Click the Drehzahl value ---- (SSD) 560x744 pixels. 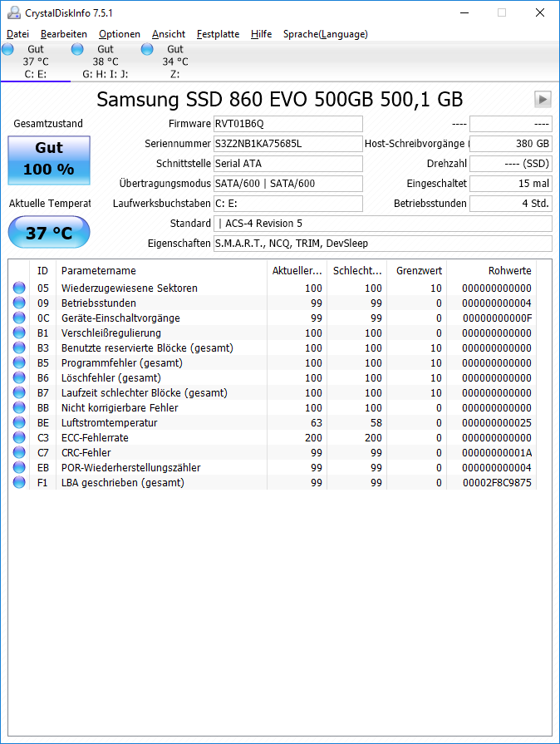511,164
